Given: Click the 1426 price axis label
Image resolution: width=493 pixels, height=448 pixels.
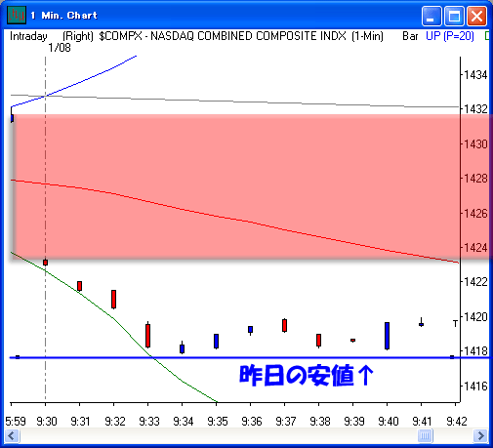Looking at the screenshot, I should (475, 214).
